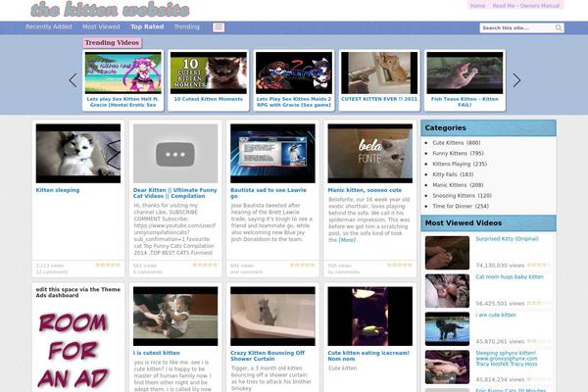Viewport: 588px width, 392px height.
Task: Click 12 comments under Kitten sleeping
Action: (52, 272)
